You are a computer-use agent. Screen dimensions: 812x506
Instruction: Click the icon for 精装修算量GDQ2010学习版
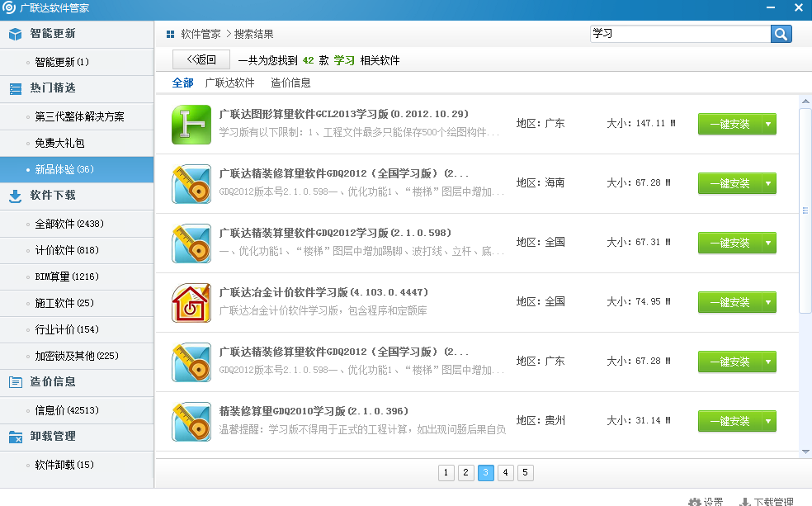tap(191, 422)
